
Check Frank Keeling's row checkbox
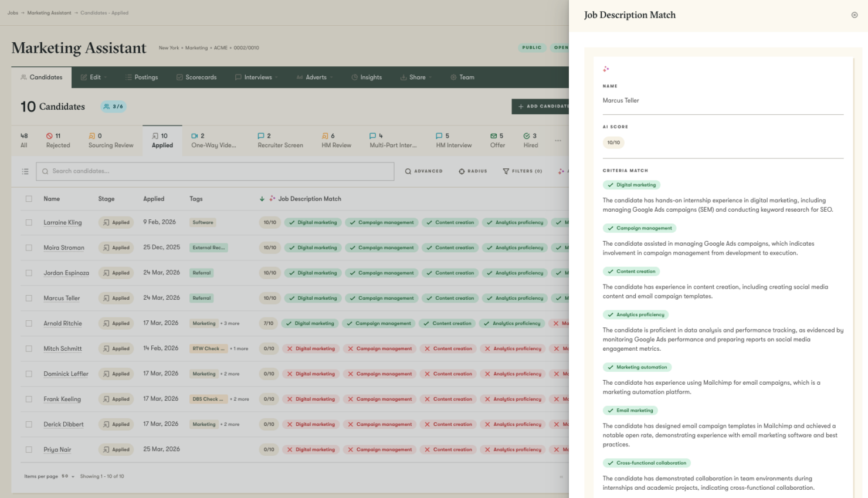(x=28, y=399)
